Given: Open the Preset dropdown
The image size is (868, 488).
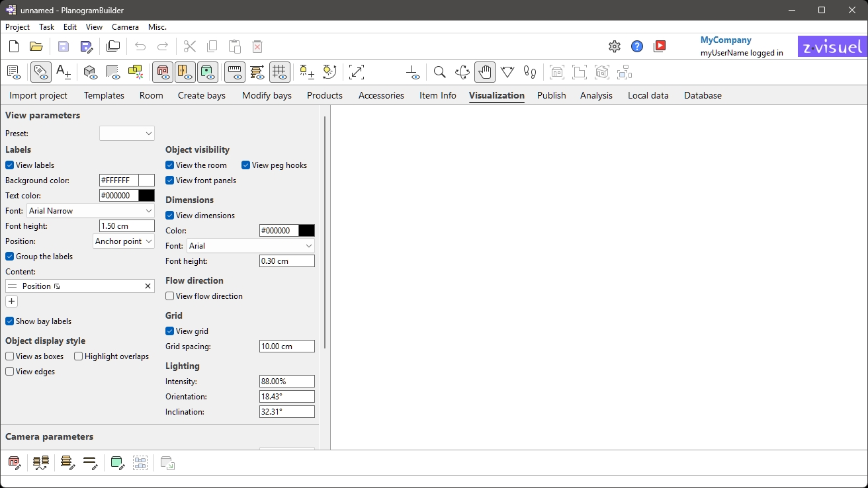Looking at the screenshot, I should tap(126, 134).
